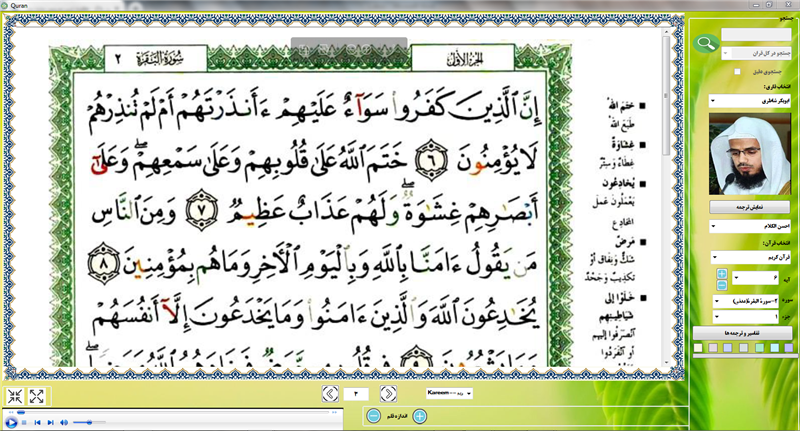The height and width of the screenshot is (431, 800).
Task: Stop the audio playback
Action: 24,422
